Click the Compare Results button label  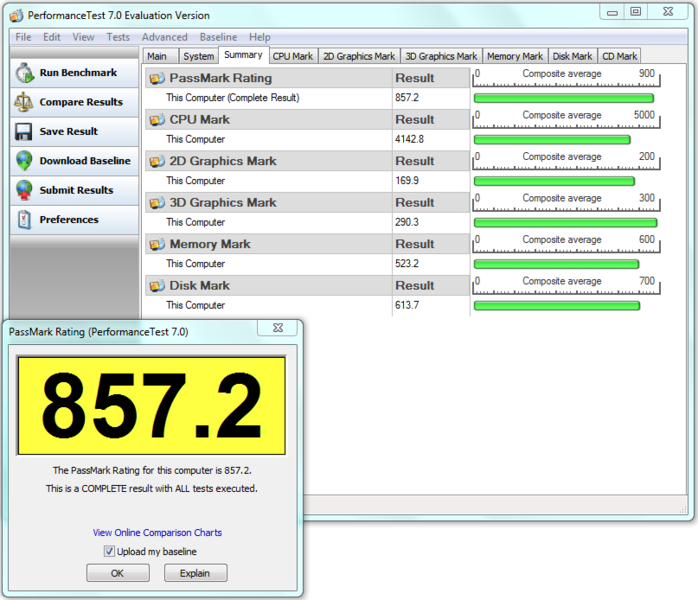tap(81, 102)
